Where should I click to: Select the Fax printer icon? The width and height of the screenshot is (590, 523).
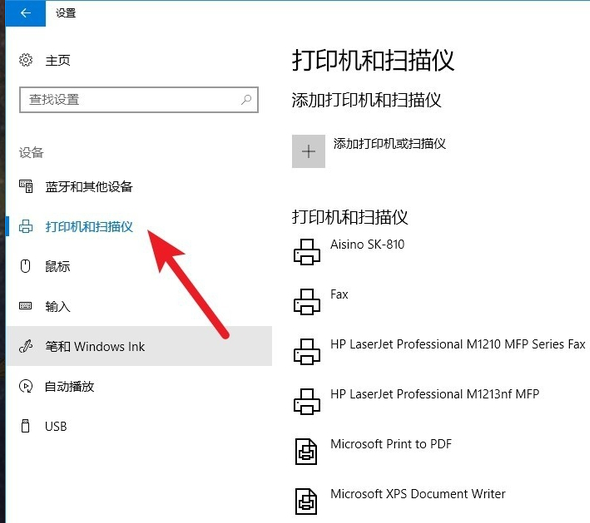(x=307, y=301)
